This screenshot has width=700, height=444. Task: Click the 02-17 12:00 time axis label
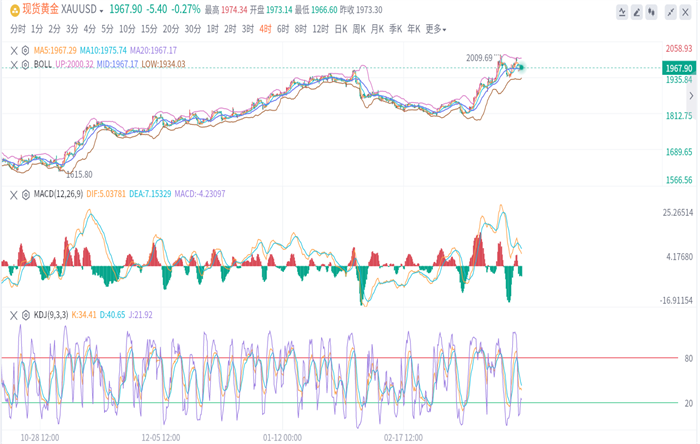pyautogui.click(x=404, y=438)
